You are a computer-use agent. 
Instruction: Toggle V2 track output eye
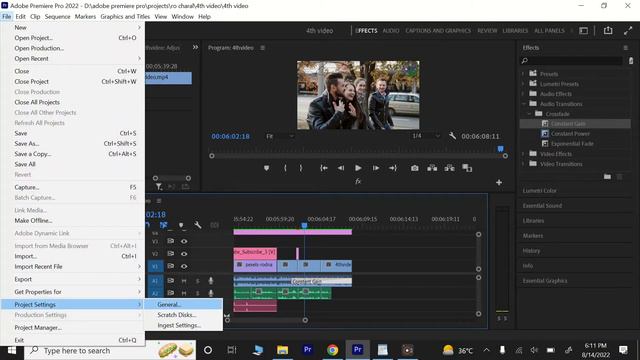[184, 254]
